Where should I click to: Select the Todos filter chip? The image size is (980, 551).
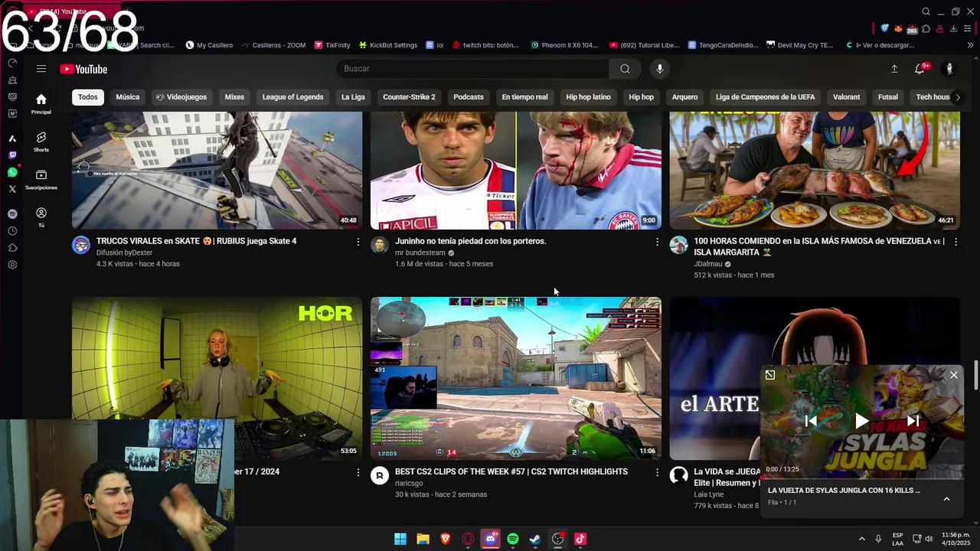click(88, 97)
